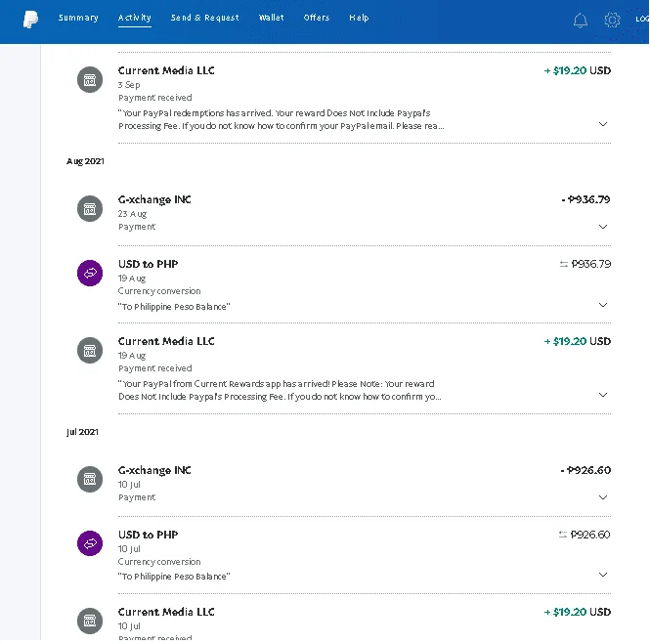Select the Activity tab

134,18
